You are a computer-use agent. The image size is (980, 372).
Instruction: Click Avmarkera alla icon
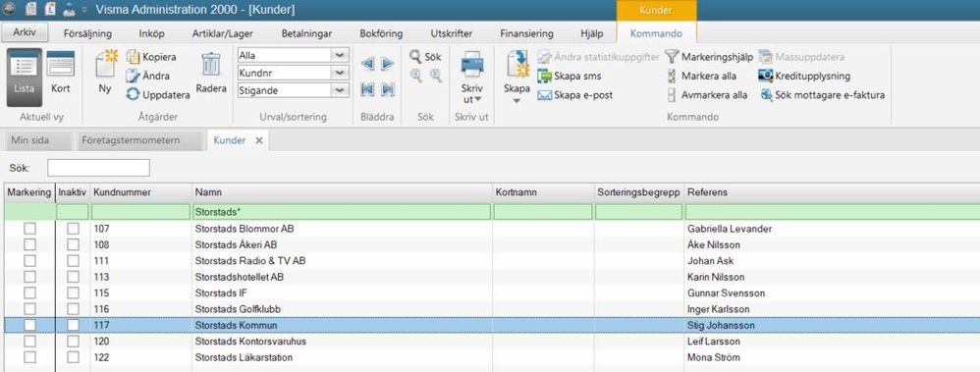point(672,95)
